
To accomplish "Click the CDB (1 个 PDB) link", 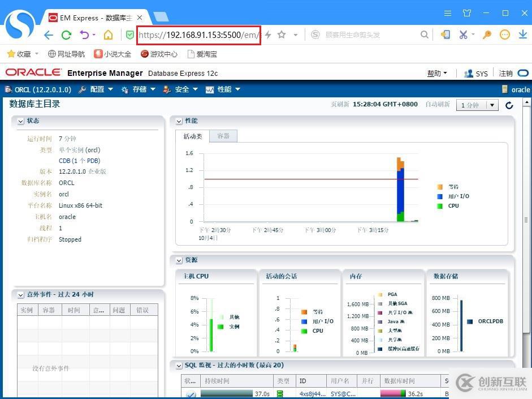I will tap(79, 161).
